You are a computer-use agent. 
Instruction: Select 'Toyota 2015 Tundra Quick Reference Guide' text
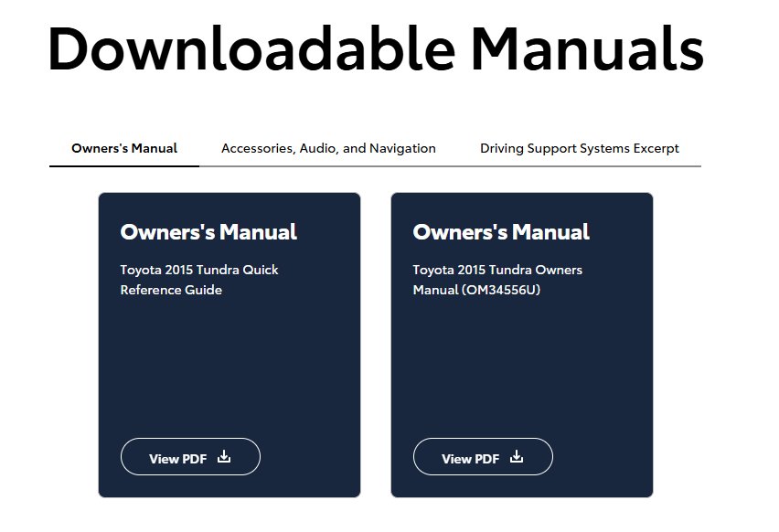coord(199,280)
